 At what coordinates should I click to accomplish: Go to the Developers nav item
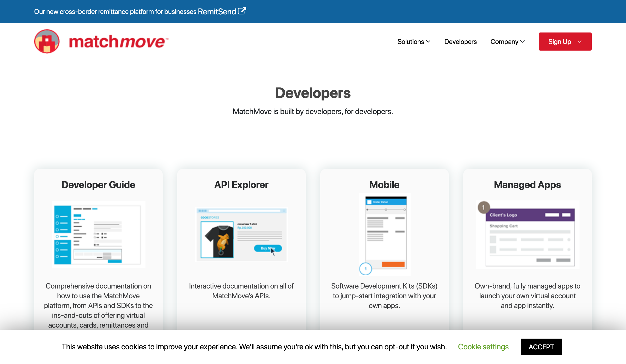click(x=460, y=42)
